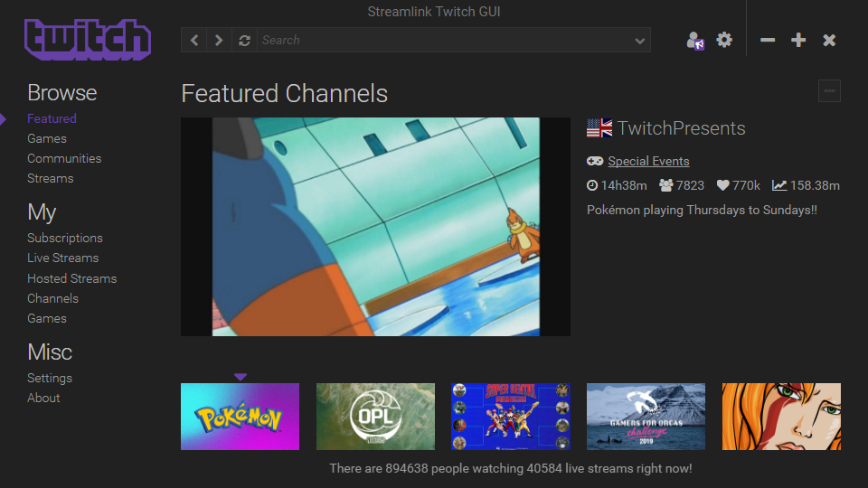Click the US/UK flag language icon
The width and height of the screenshot is (868, 488).
599,128
